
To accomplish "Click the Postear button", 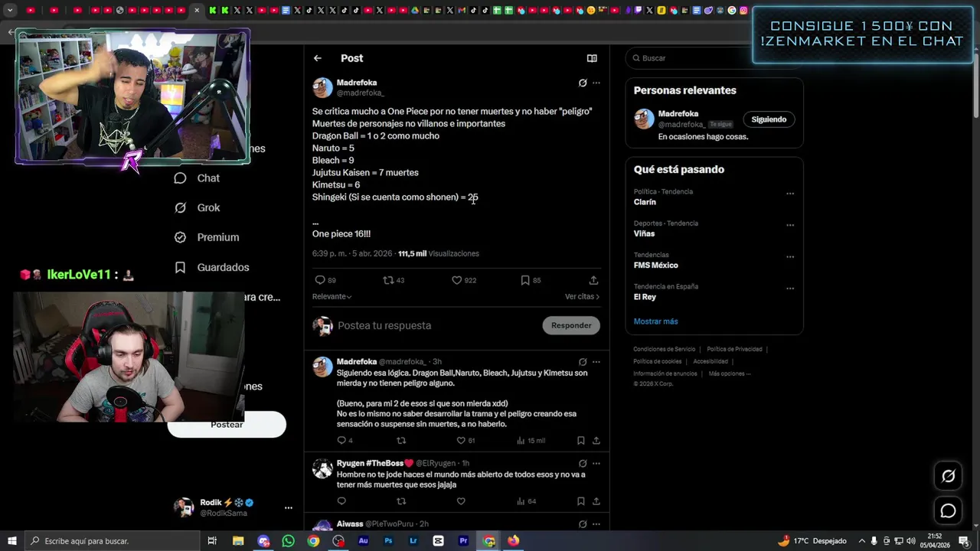I will click(227, 424).
